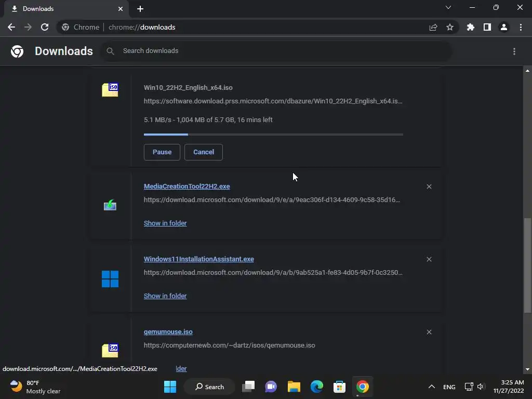Open the network status tray icon
Viewport: 532px width, 399px height.
469,387
